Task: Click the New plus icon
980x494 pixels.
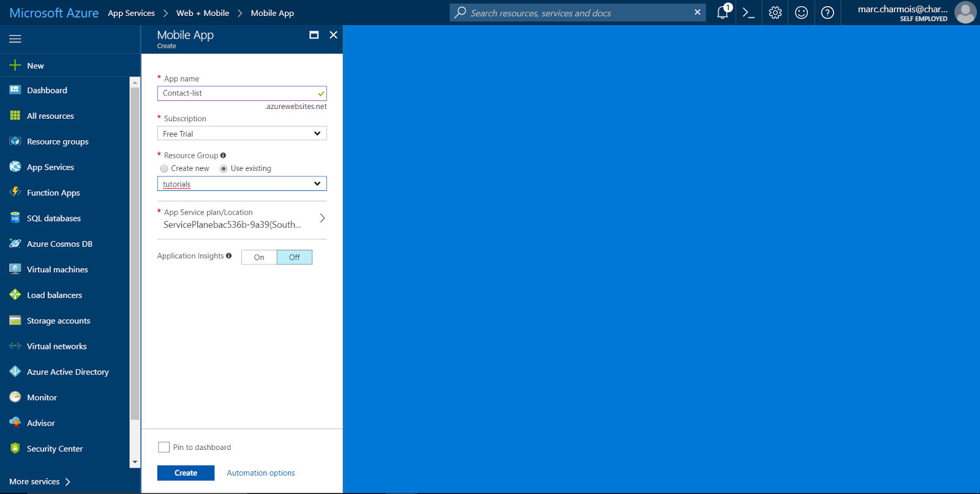Action: coord(15,65)
